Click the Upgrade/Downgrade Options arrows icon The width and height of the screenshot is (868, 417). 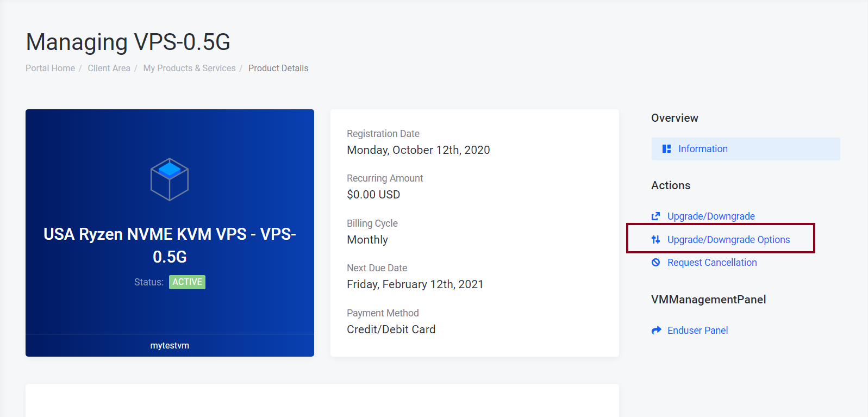(655, 240)
